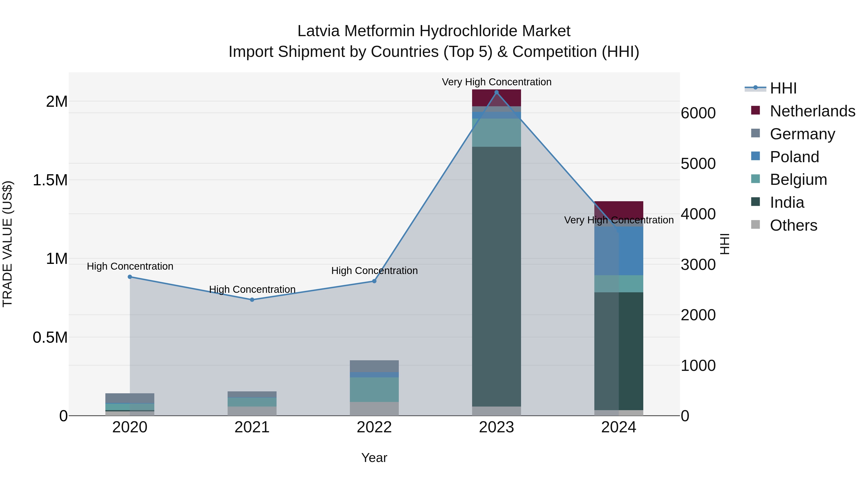Click the HHI line marker icon in legend

pyautogui.click(x=755, y=88)
